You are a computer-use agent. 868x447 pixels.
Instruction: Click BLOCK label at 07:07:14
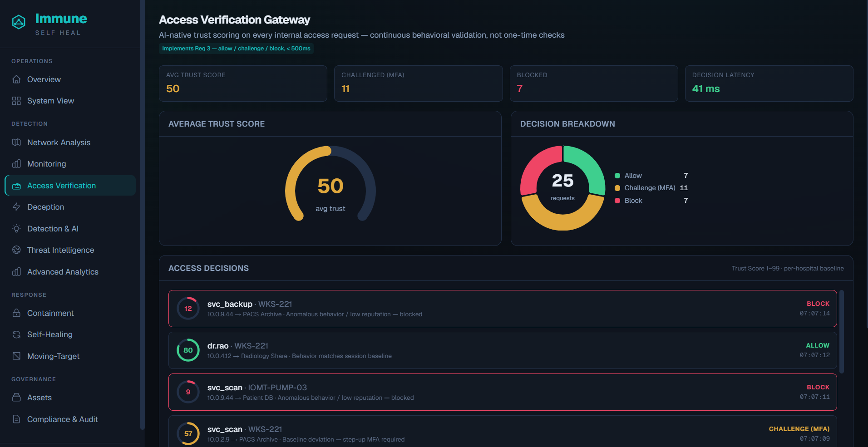(x=818, y=304)
